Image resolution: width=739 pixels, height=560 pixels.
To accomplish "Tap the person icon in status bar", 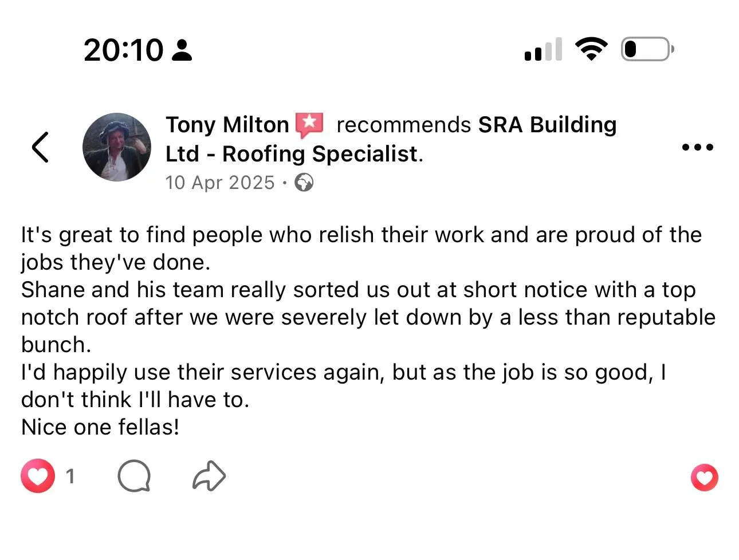I will (182, 50).
